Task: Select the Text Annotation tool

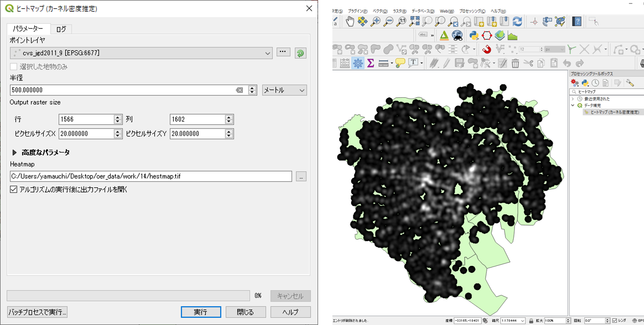Action: (413, 63)
